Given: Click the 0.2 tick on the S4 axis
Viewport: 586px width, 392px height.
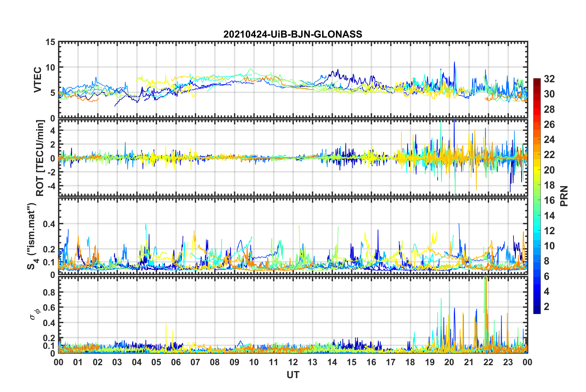Looking at the screenshot, I should click(x=49, y=249).
